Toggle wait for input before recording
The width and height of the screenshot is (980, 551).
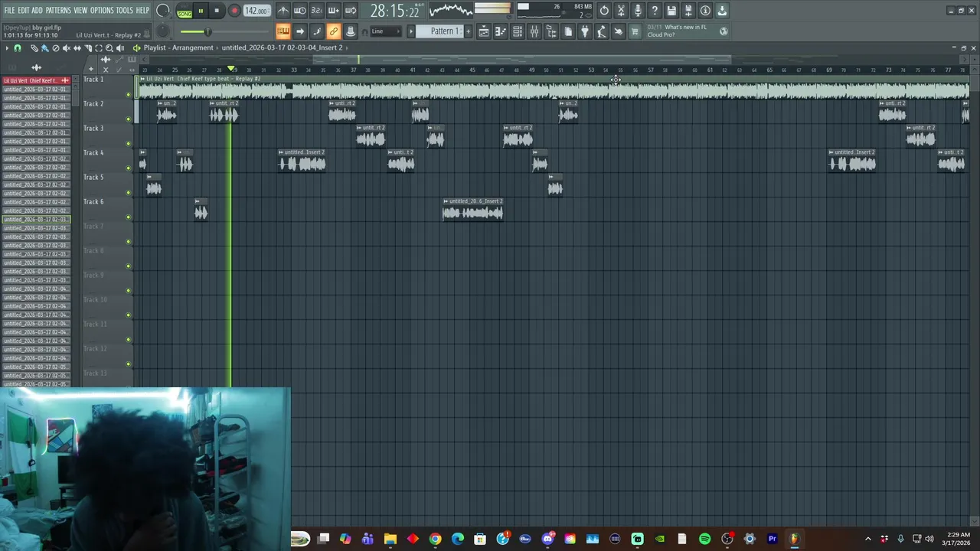(x=300, y=11)
